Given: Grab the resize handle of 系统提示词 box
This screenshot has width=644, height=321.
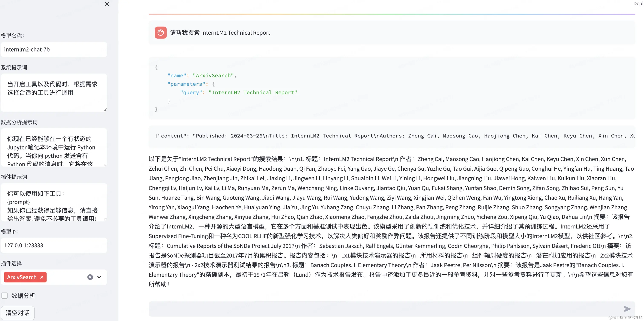Looking at the screenshot, I should [105, 110].
